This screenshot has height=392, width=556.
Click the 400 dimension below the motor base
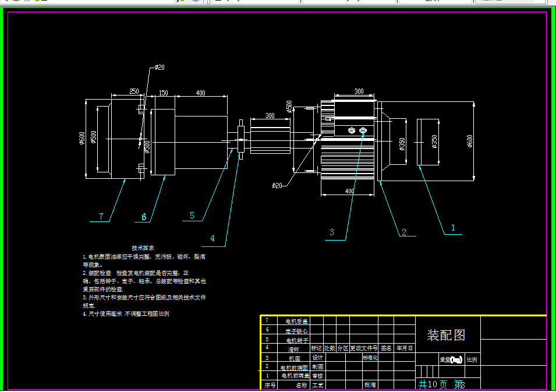[350, 191]
